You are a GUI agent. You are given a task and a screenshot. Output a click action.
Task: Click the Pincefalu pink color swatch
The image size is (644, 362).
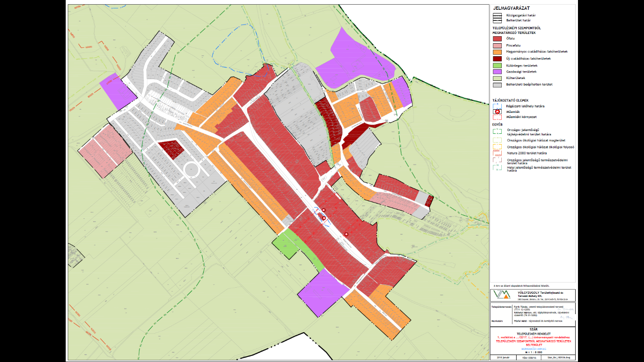[x=497, y=46]
